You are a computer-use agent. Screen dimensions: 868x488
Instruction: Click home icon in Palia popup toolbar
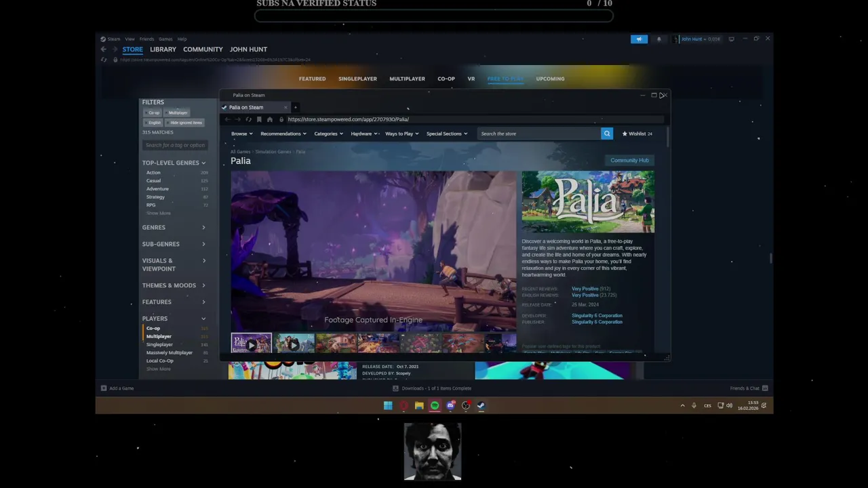coord(269,119)
